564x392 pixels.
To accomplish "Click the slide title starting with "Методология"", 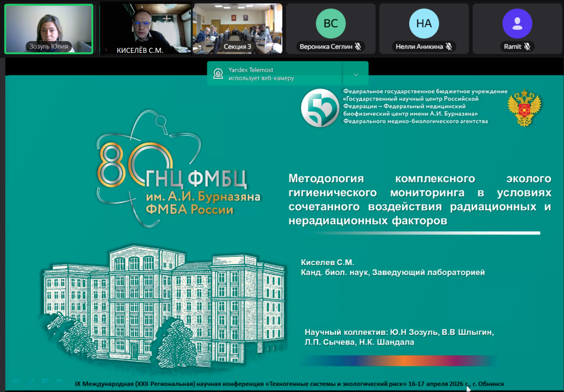I will (419, 200).
